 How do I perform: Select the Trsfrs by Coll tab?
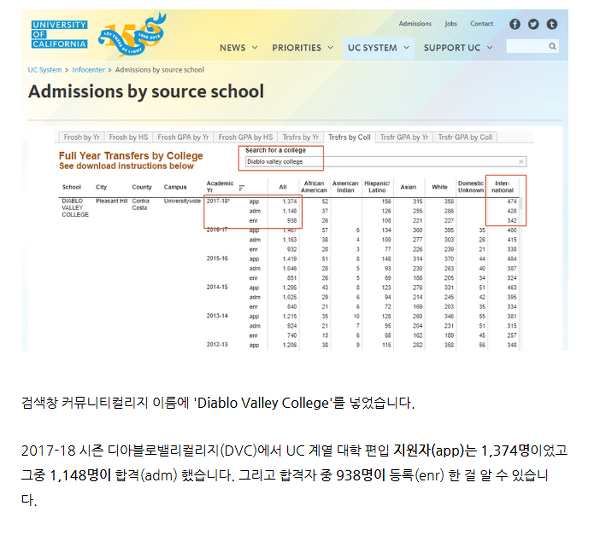[x=349, y=137]
